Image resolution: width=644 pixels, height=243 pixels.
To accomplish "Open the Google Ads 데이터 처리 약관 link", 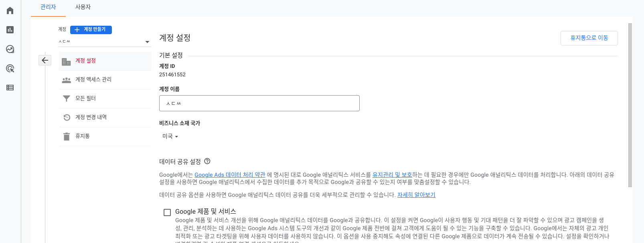I will pos(230,175).
